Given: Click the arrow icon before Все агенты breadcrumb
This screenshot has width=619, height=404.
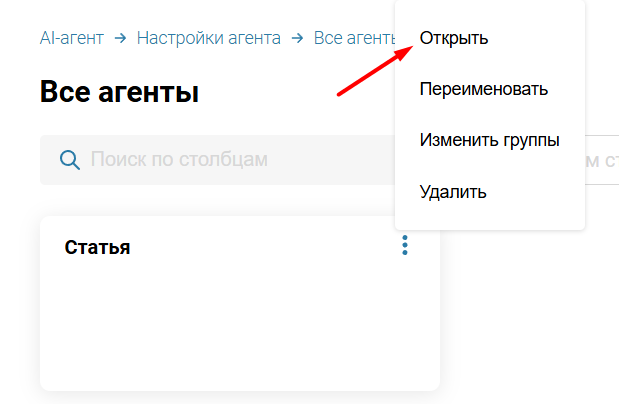Looking at the screenshot, I should [x=298, y=38].
